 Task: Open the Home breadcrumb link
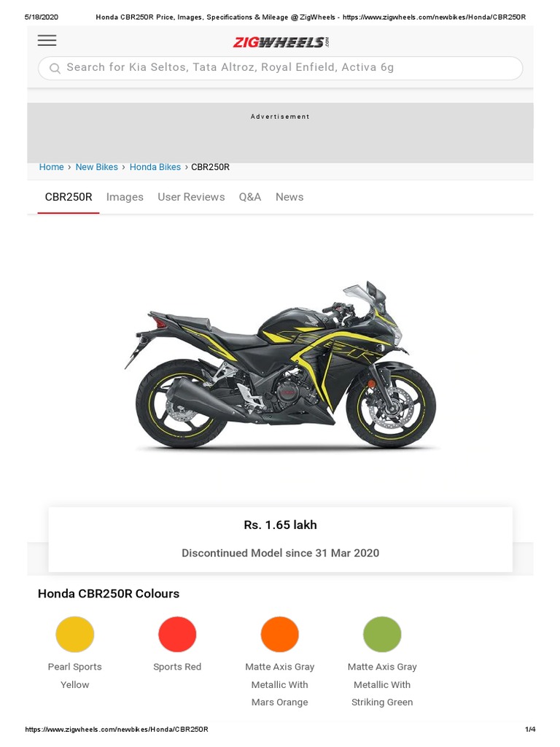click(52, 167)
